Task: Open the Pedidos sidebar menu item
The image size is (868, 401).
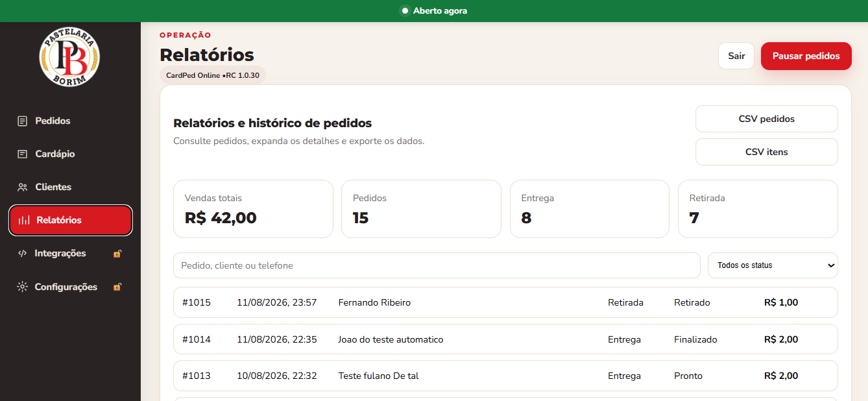Action: click(x=70, y=121)
